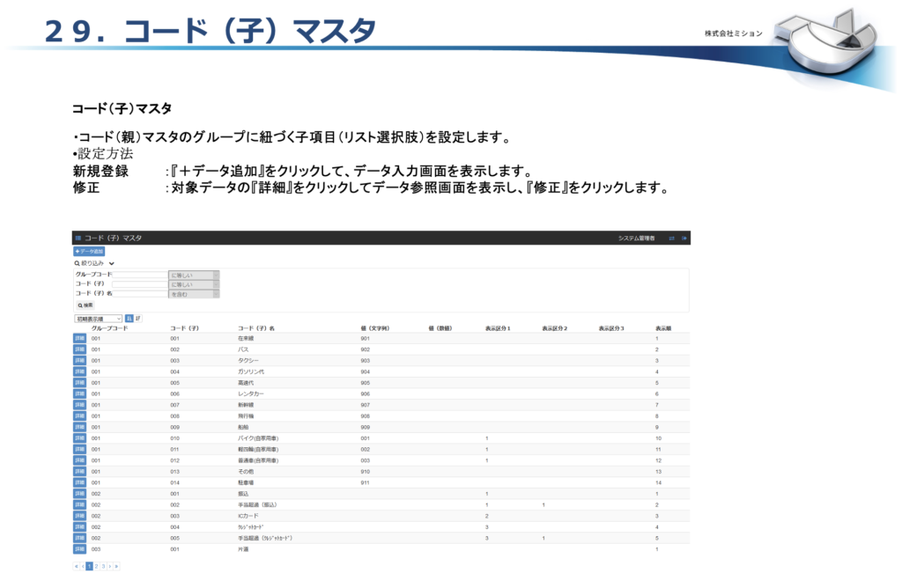Go to the next page of results
The height and width of the screenshot is (588, 902).
pyautogui.click(x=109, y=566)
